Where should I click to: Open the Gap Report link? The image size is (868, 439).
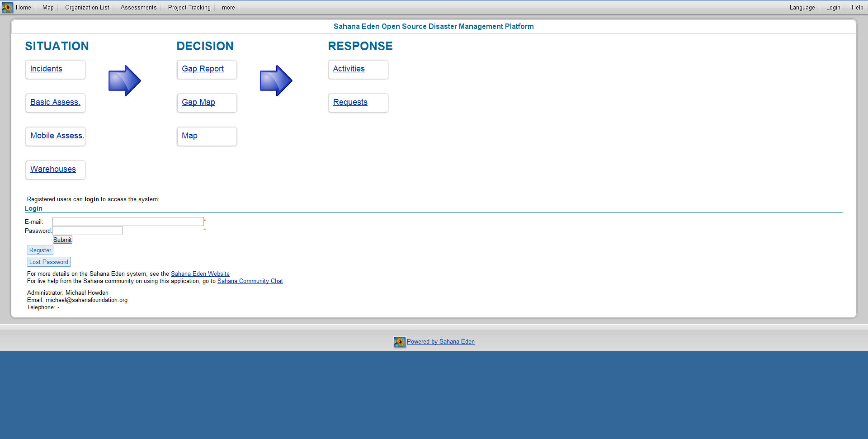tap(203, 69)
